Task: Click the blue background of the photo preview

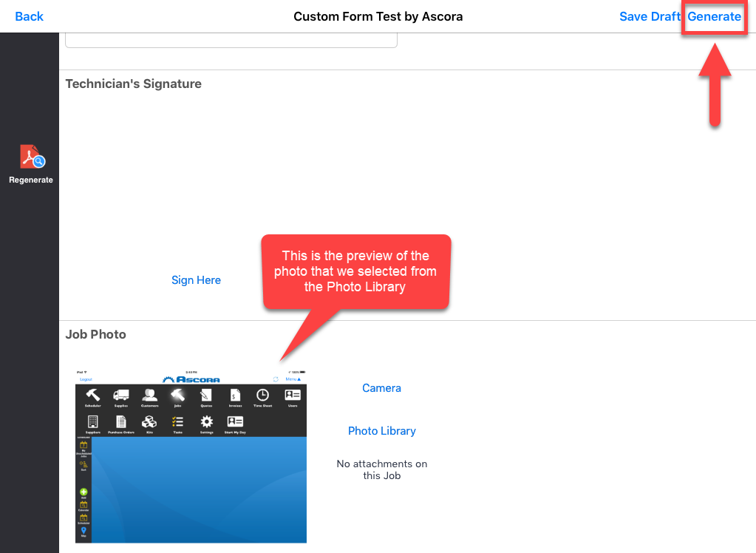Action: [200, 488]
